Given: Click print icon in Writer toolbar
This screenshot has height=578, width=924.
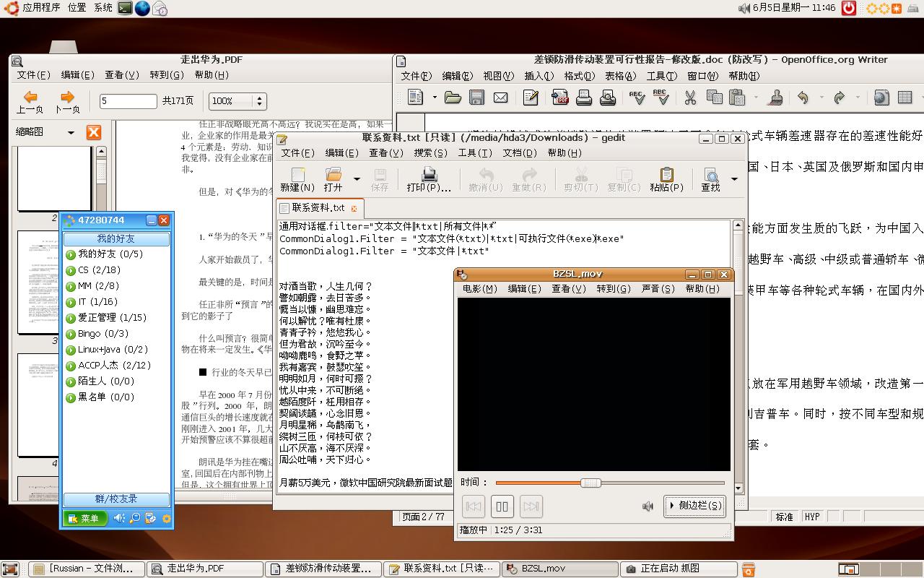Looking at the screenshot, I should point(584,98).
